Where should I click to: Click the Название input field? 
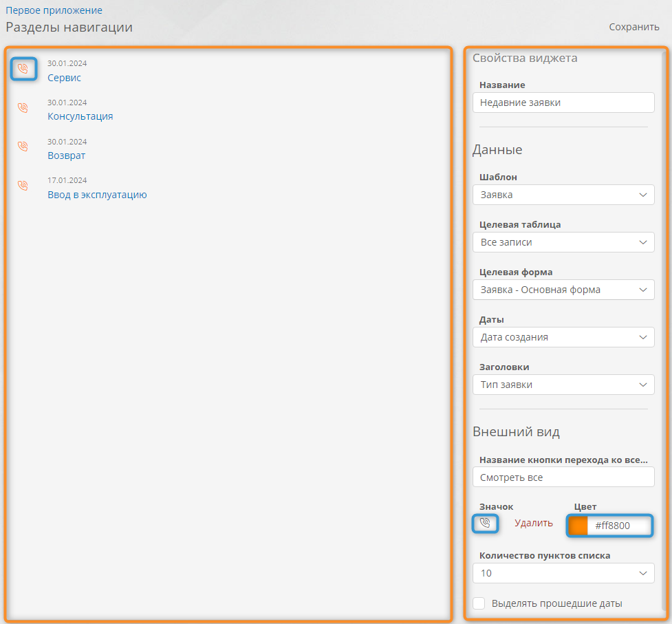[x=563, y=103]
